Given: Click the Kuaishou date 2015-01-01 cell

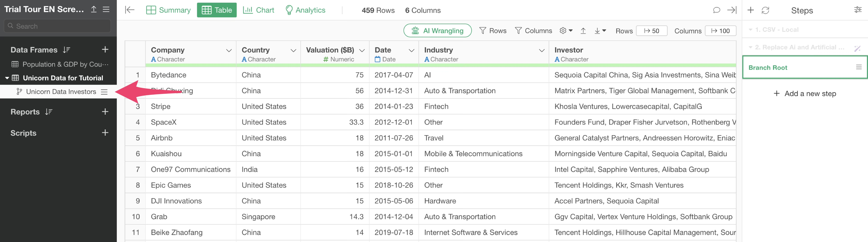Looking at the screenshot, I should coord(394,154).
